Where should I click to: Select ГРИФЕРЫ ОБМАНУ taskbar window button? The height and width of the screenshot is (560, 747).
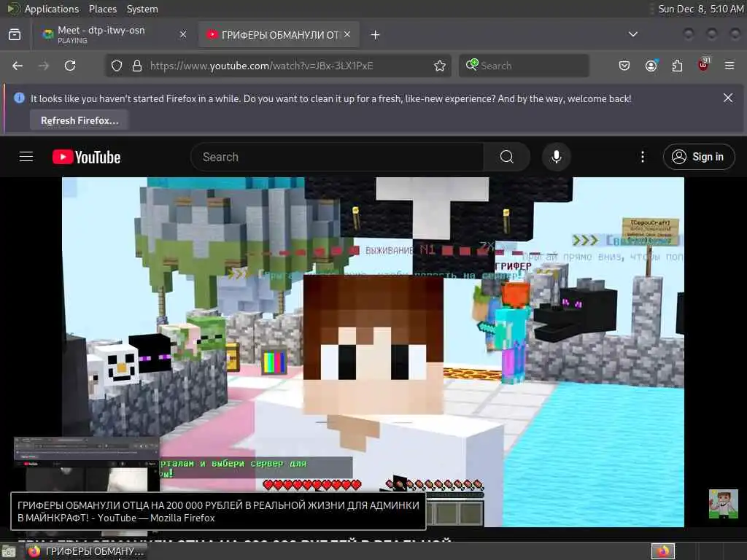pos(86,551)
